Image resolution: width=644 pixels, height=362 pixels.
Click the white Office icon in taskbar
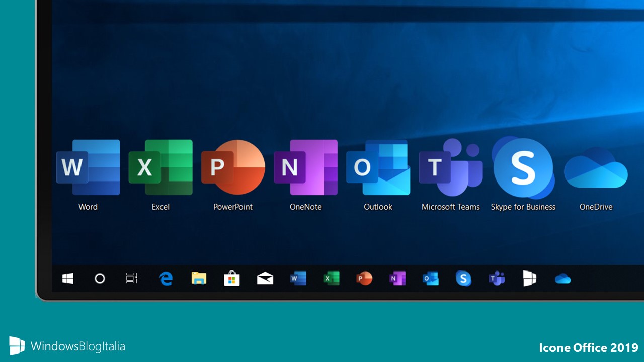[x=529, y=278]
